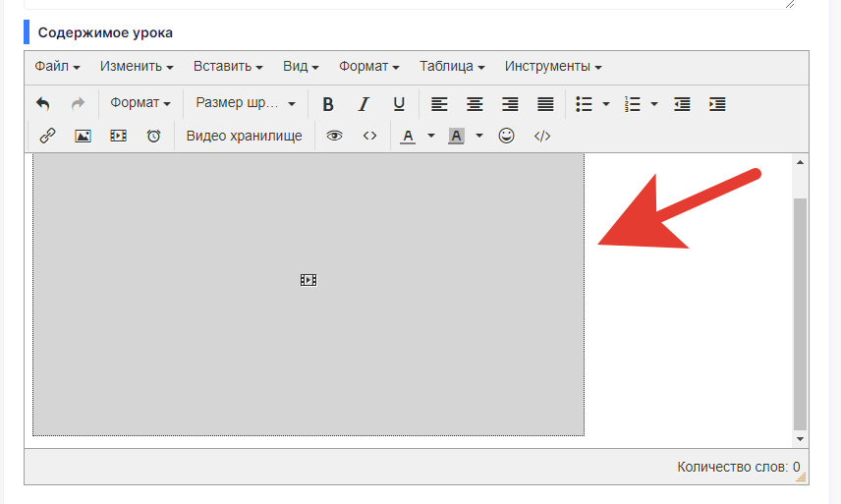Open the Размер шрифта font size dropdown

pyautogui.click(x=246, y=103)
